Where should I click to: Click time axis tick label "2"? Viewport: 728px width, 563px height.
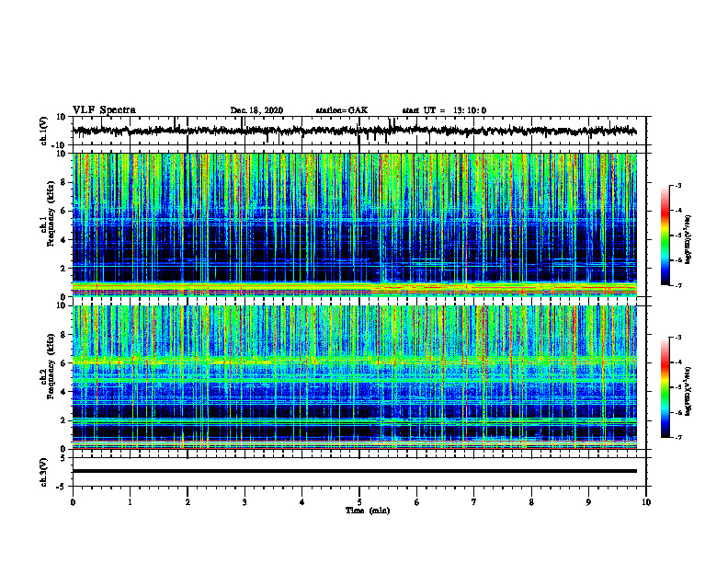click(x=188, y=502)
